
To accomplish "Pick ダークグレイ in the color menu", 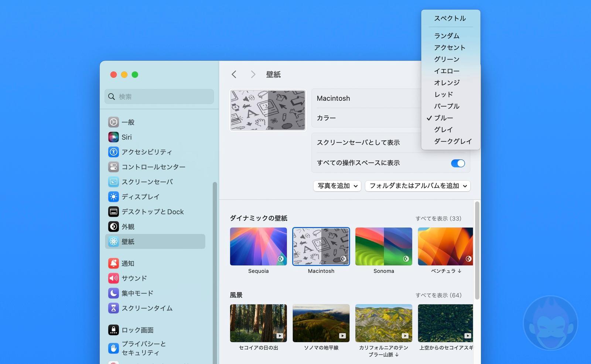I will [x=451, y=141].
